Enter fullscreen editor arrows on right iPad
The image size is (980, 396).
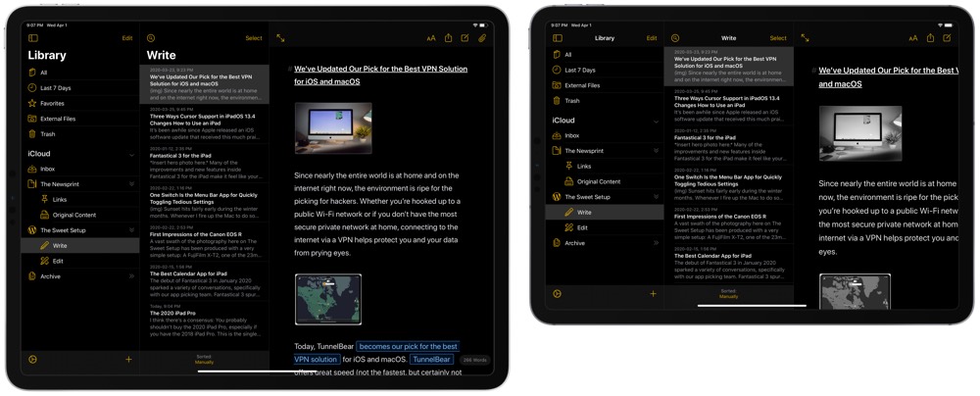[805, 38]
